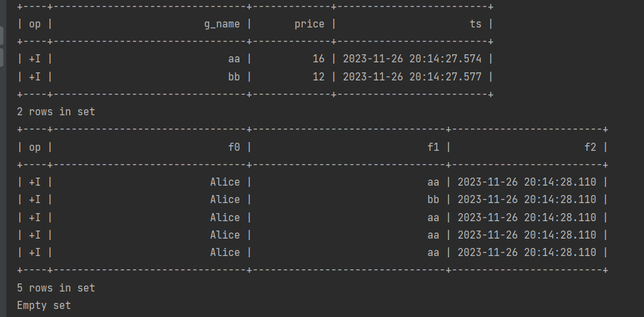This screenshot has width=644, height=317.
Task: Click the price column header text
Action: tap(309, 24)
